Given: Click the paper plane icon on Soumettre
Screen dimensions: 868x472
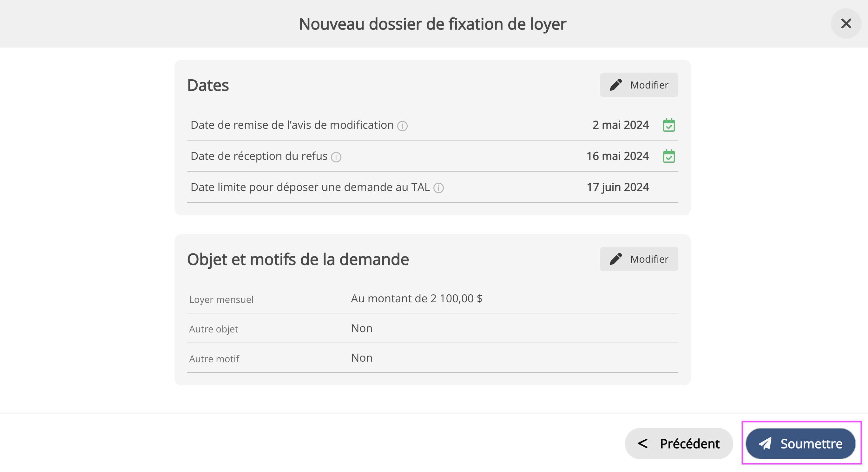Looking at the screenshot, I should [765, 443].
